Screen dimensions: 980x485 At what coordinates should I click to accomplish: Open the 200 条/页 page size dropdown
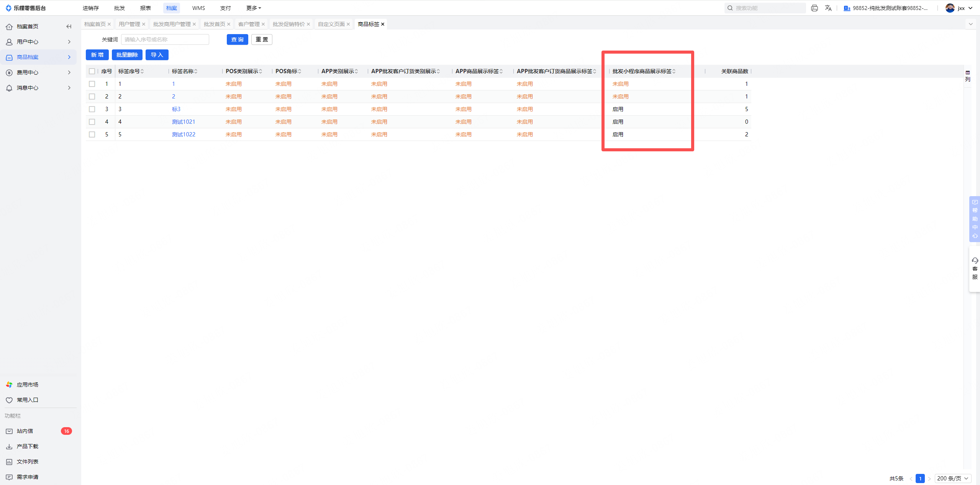(x=952, y=478)
